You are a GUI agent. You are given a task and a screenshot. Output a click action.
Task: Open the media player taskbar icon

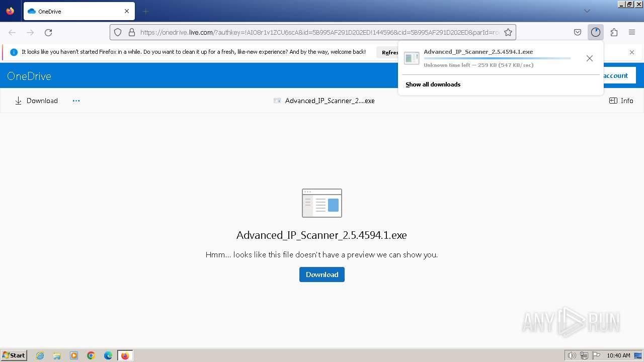pyautogui.click(x=74, y=355)
